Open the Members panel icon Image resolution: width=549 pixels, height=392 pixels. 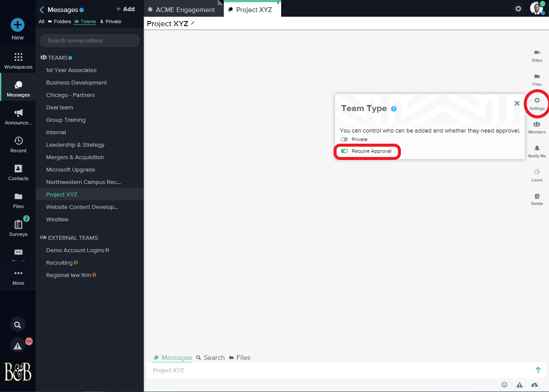click(537, 124)
